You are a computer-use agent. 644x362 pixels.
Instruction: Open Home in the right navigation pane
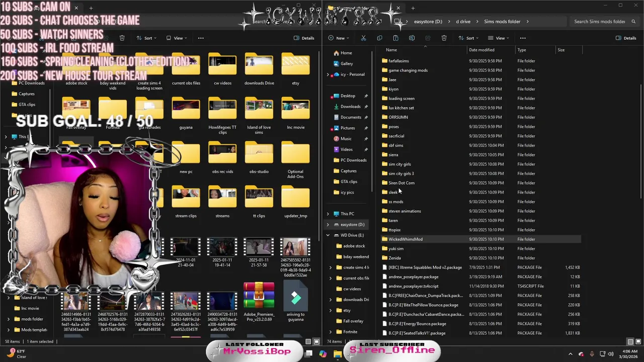tap(346, 53)
